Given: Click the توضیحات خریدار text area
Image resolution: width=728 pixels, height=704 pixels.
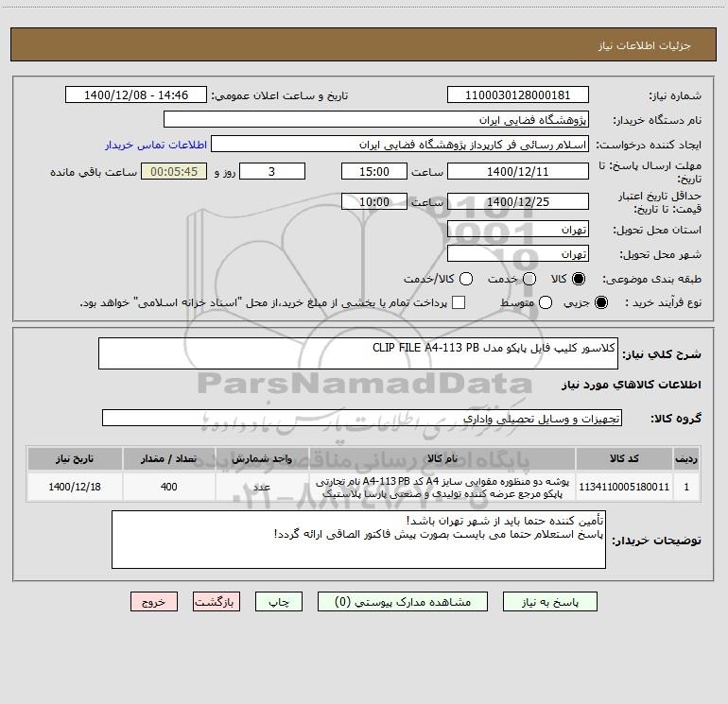Looking at the screenshot, I should [x=358, y=540].
